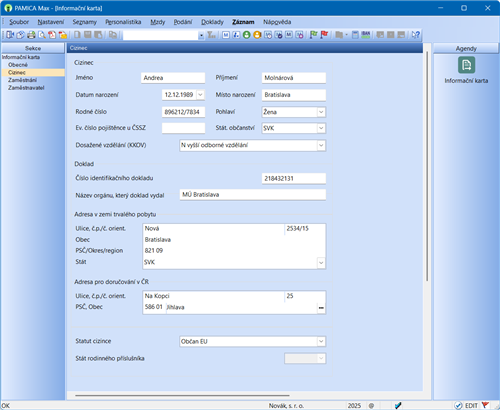This screenshot has width=500, height=410.
Task: Select Cizinec in the Sekce tree
Action: coord(17,72)
